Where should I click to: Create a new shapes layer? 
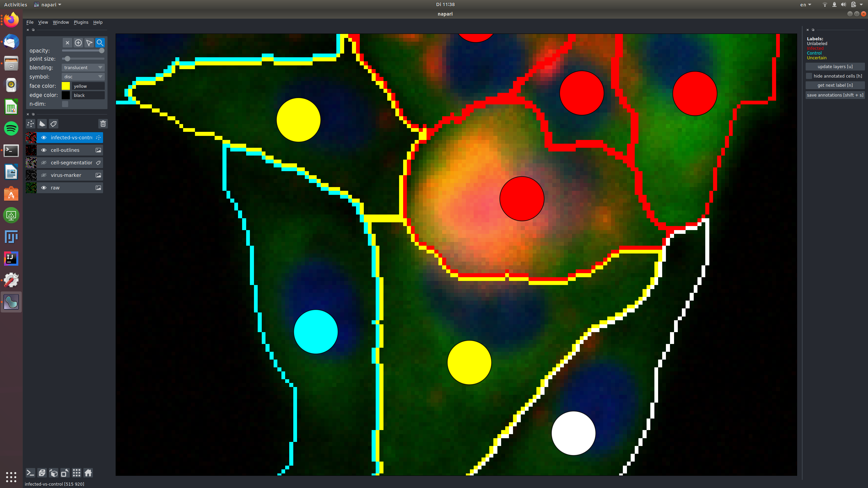pos(42,124)
